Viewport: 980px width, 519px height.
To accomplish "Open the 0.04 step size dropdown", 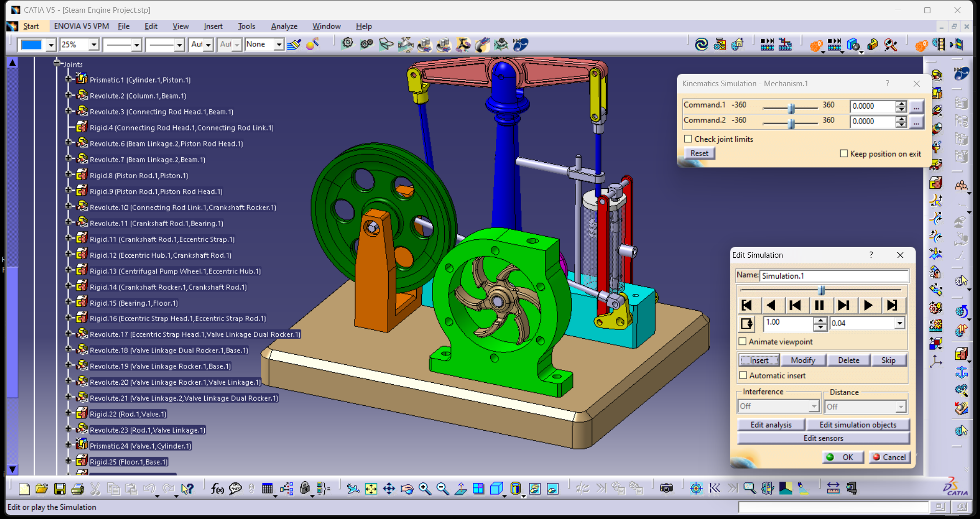I will (899, 323).
